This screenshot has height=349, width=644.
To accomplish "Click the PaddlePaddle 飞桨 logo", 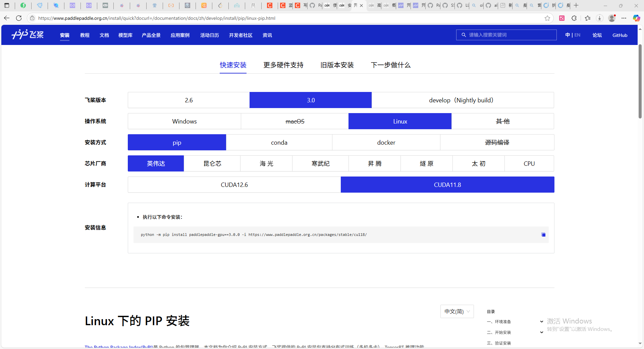I will pos(28,35).
